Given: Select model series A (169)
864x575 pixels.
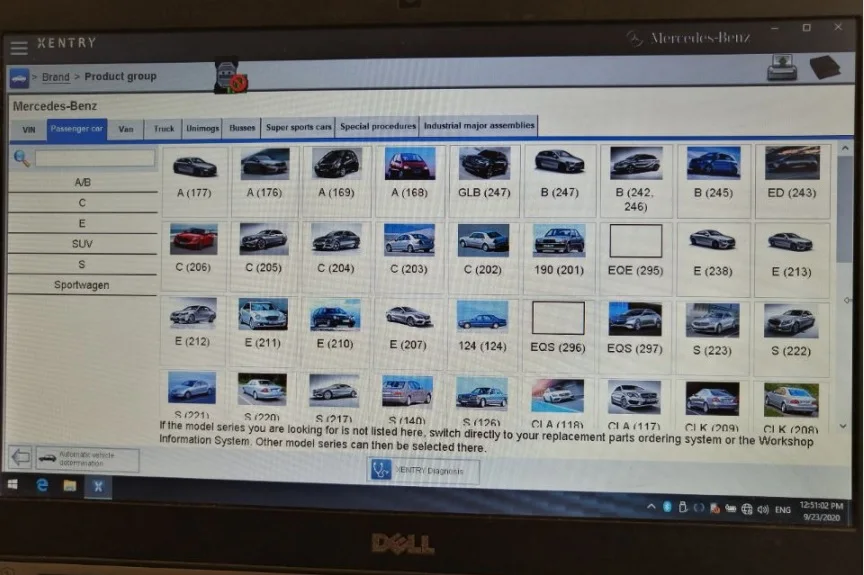Looking at the screenshot, I should pyautogui.click(x=336, y=181).
